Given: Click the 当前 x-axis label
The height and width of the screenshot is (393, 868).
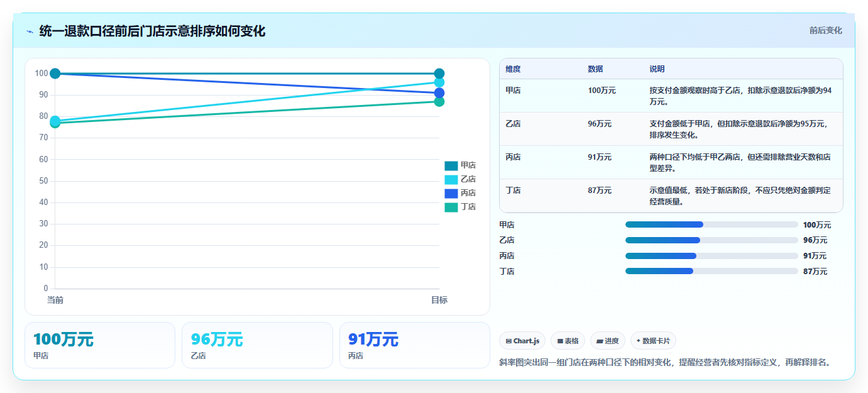Looking at the screenshot, I should pos(55,300).
